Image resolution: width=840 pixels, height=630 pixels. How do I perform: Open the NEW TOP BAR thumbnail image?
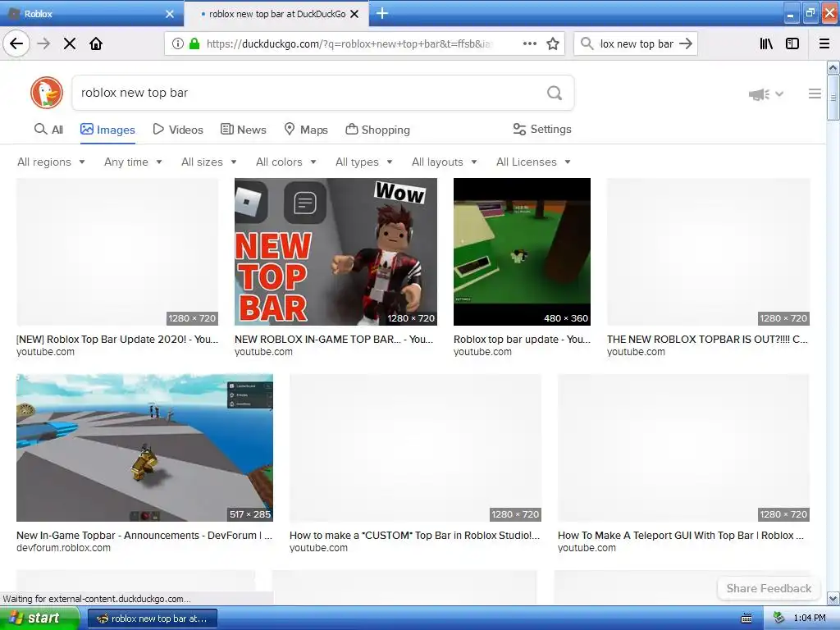(336, 252)
